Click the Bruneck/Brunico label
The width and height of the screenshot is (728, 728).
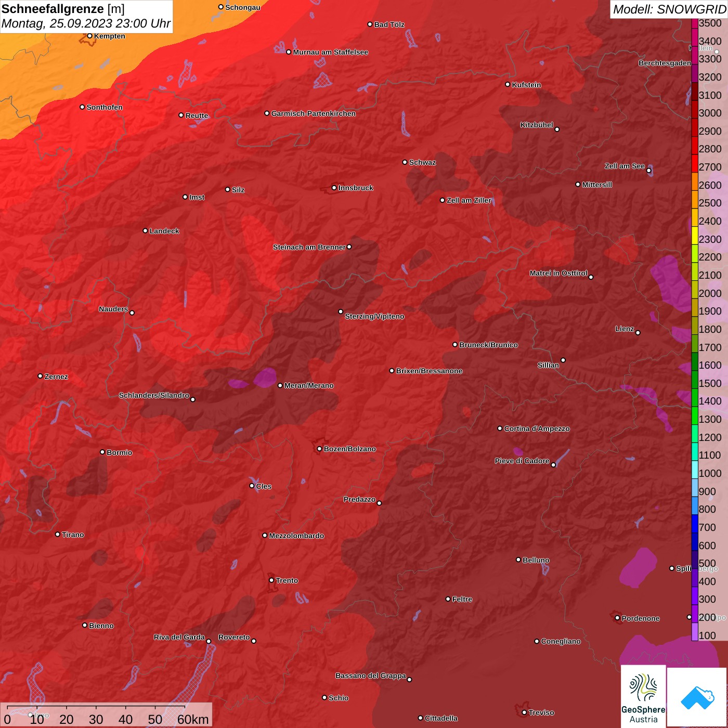pyautogui.click(x=488, y=345)
